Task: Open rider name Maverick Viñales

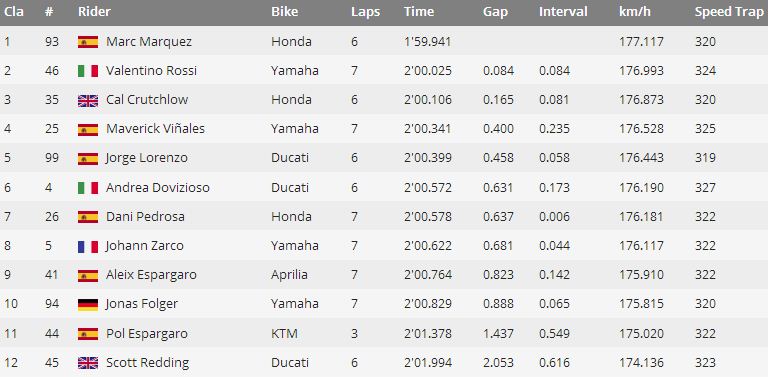Action: tap(155, 129)
